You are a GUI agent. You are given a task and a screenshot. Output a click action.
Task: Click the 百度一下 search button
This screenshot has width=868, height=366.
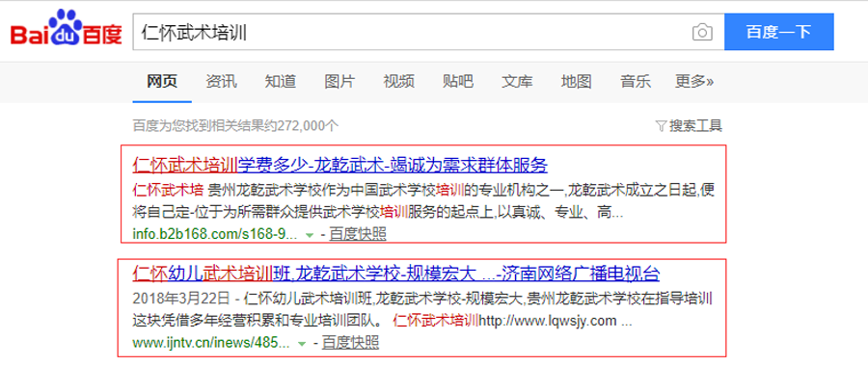pyautogui.click(x=778, y=32)
